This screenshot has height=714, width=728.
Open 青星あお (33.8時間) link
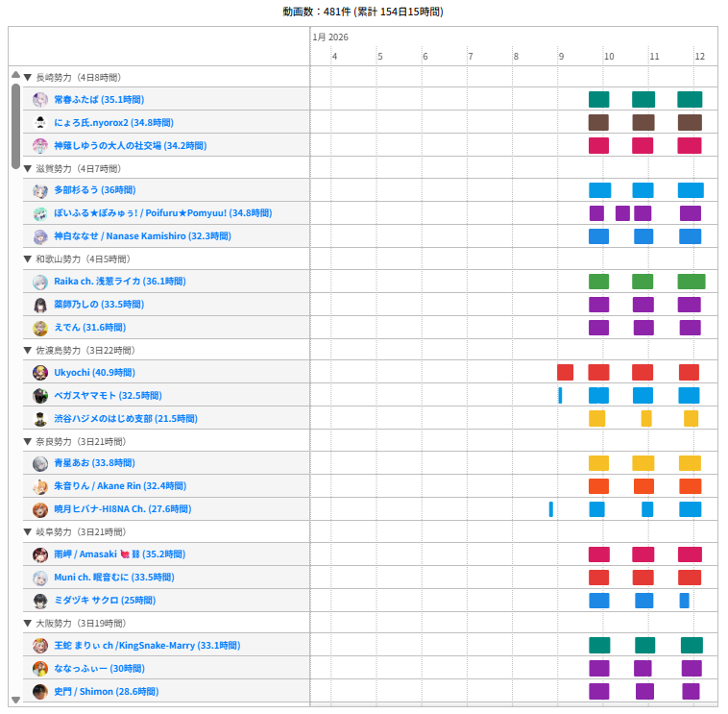click(94, 462)
